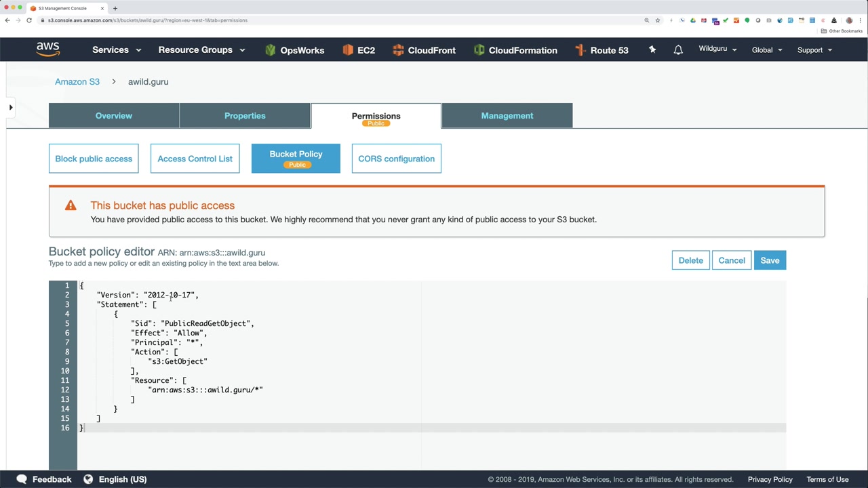
Task: Open CORS configuration section
Action: 396,159
